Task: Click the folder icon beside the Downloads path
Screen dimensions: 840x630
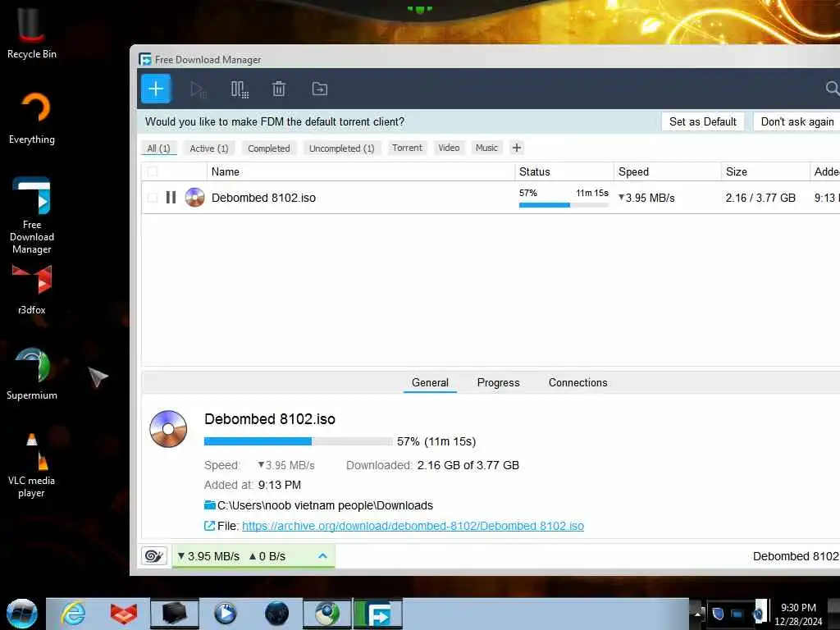Action: 209,505
